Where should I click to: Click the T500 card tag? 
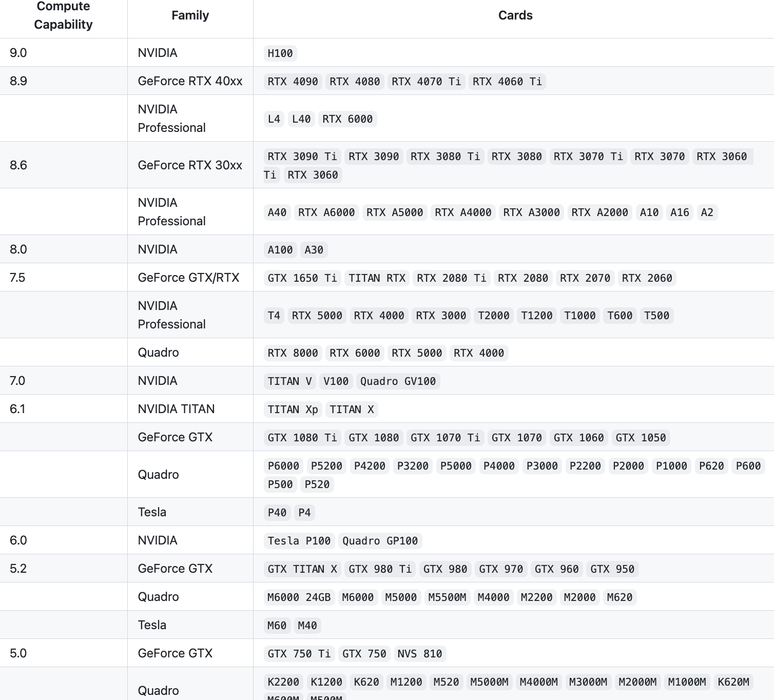point(656,316)
